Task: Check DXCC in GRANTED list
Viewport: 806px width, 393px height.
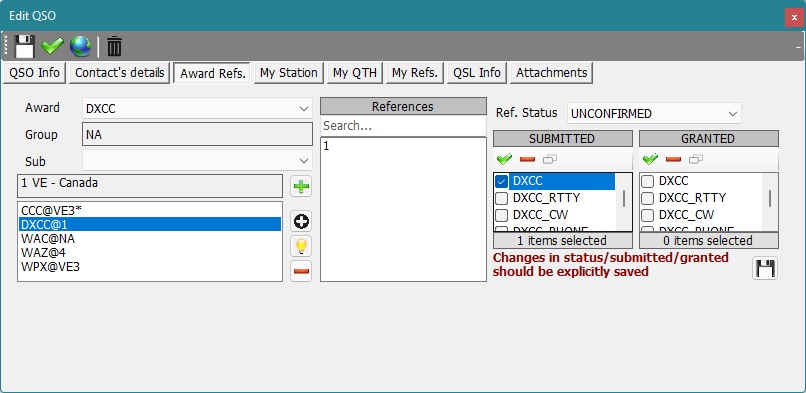Action: (648, 181)
